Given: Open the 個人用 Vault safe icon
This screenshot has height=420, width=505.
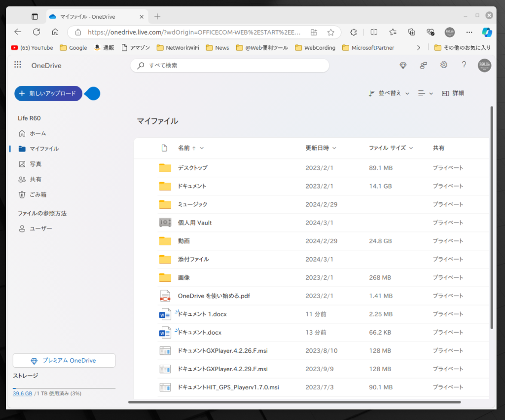Looking at the screenshot, I should pos(165,223).
